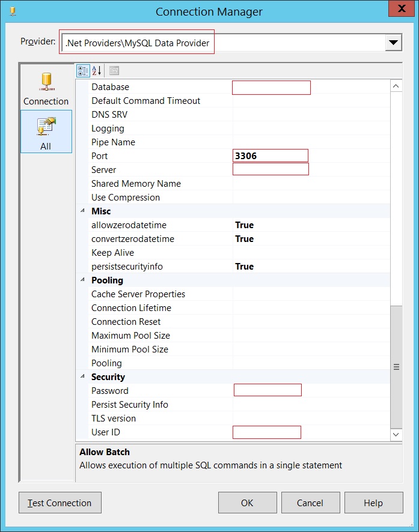Click the Help button
The width and height of the screenshot is (419, 532).
[373, 503]
